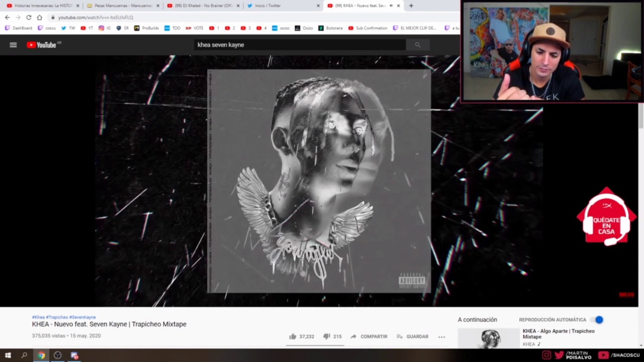The height and width of the screenshot is (362, 644).
Task: Click the address bar URL youtube.com/watch
Action: pyautogui.click(x=96, y=17)
